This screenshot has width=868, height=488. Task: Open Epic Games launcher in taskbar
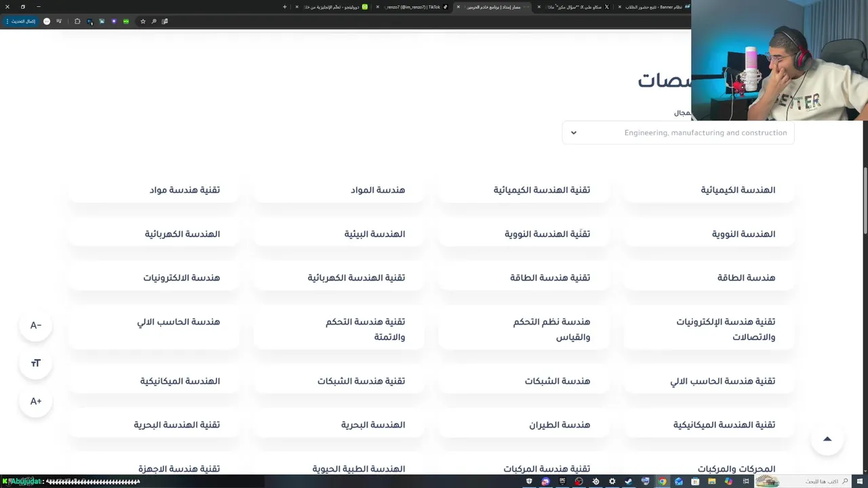[562, 481]
